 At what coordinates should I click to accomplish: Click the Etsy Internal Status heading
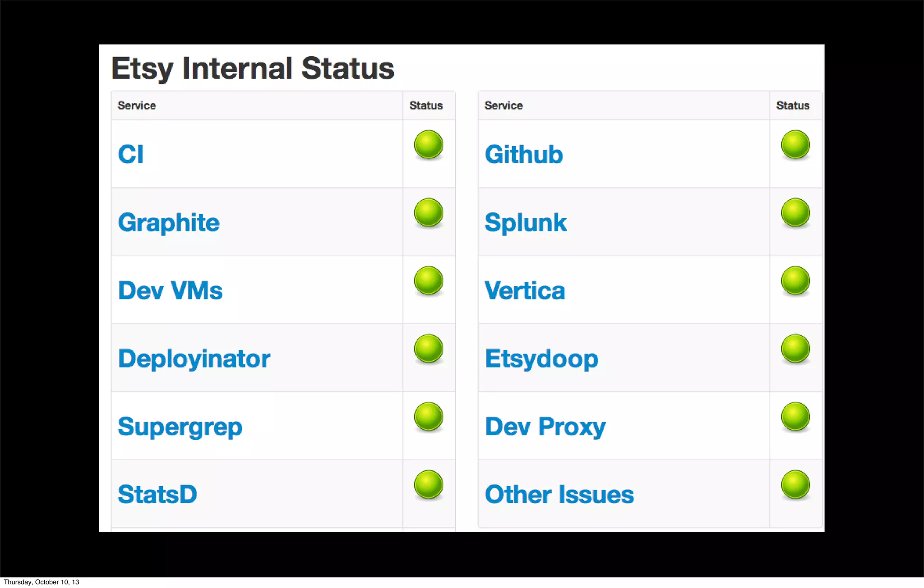(x=253, y=69)
